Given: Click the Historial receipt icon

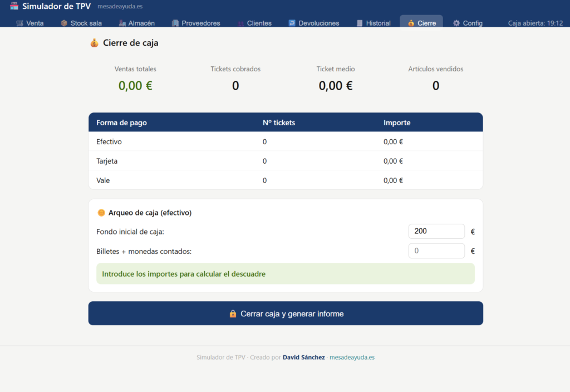Looking at the screenshot, I should point(360,23).
